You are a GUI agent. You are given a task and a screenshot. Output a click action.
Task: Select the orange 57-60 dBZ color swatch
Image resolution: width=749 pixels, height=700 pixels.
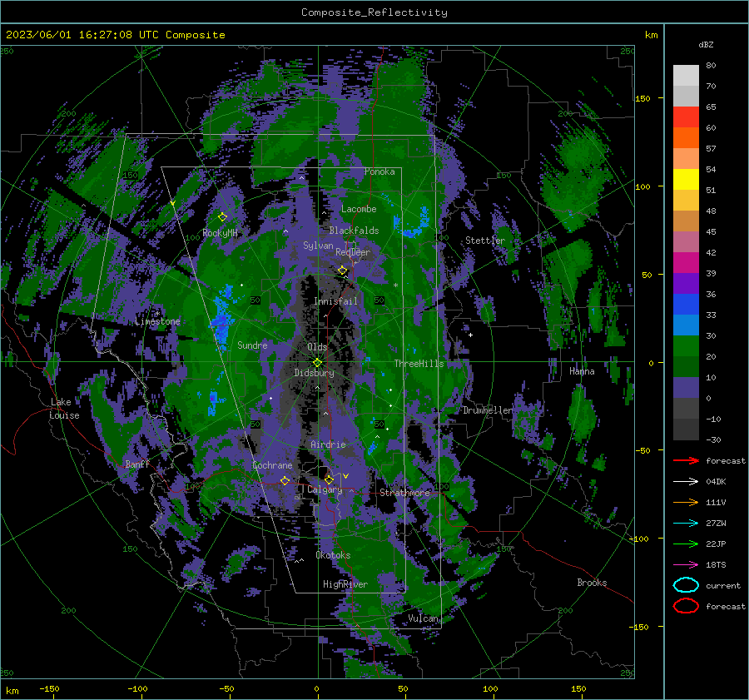click(686, 138)
